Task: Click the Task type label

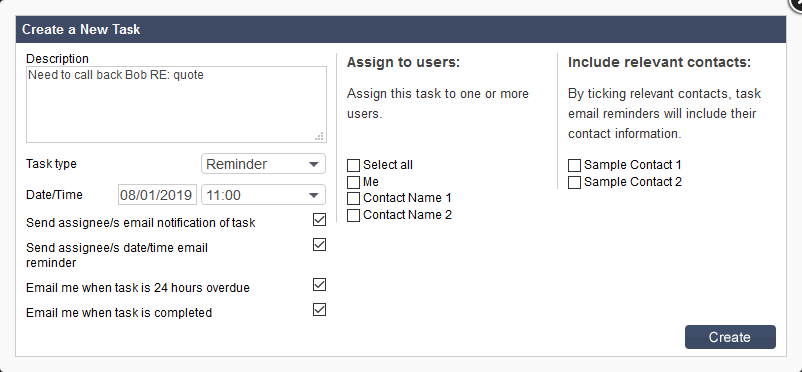Action: tap(51, 164)
